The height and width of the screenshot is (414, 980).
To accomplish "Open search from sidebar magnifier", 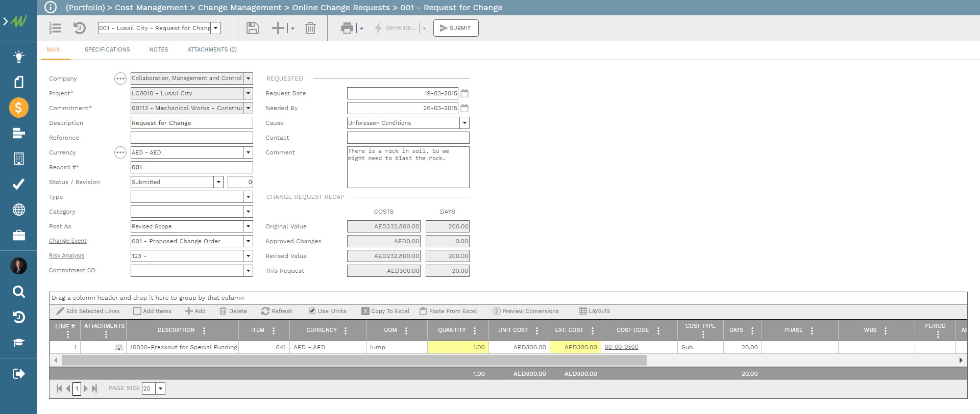I will [x=19, y=292].
